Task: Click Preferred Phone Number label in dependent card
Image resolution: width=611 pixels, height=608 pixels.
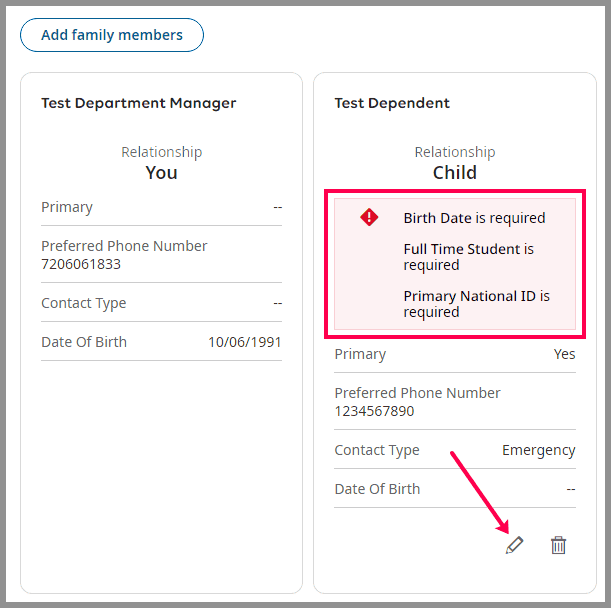Action: [x=417, y=393]
